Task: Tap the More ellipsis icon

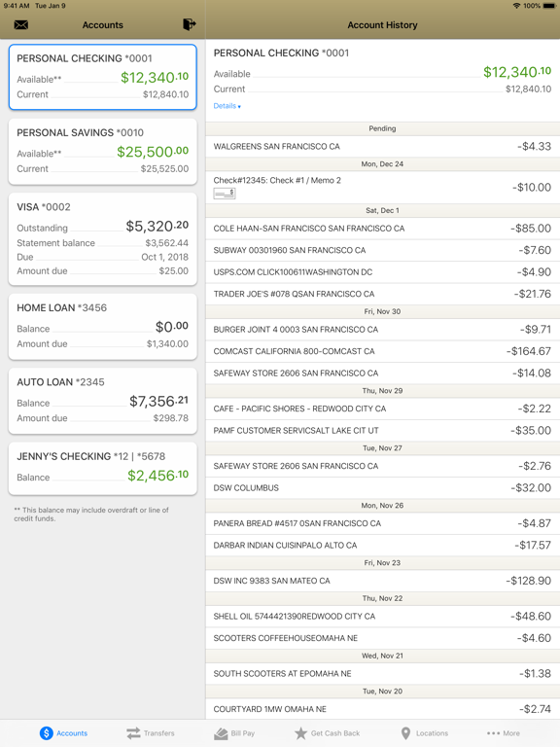Action: pos(493,733)
